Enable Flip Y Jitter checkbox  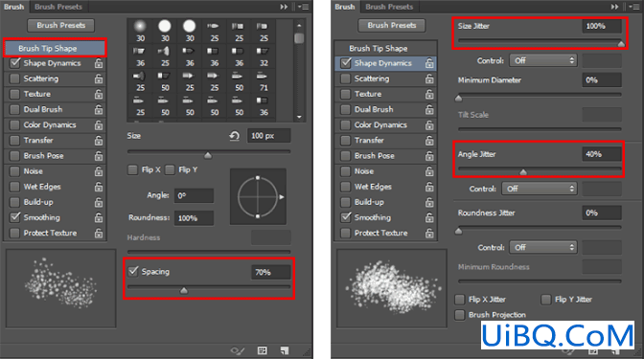(x=546, y=300)
